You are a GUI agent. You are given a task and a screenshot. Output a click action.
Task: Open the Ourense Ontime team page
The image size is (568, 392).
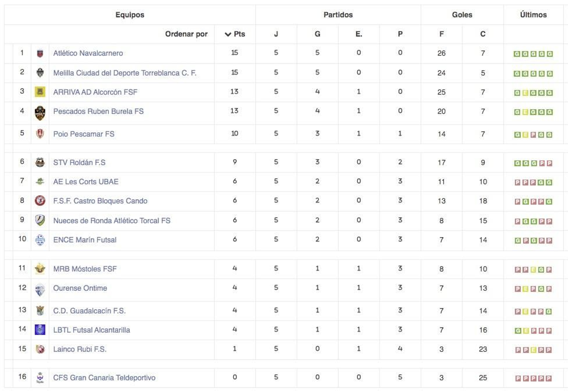[x=80, y=288]
